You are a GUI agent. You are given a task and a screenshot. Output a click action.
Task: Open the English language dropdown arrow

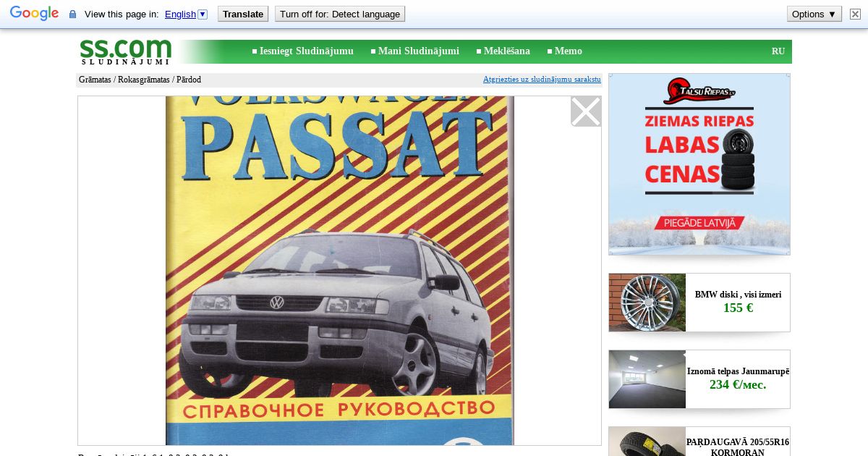click(203, 14)
